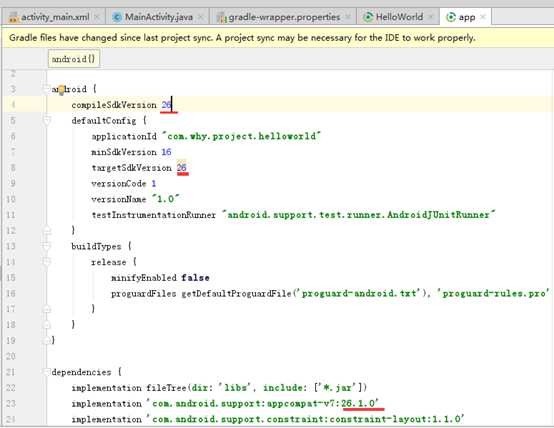Click fold end marker on line 19
Screen dimensions: 554x428
[46, 340]
